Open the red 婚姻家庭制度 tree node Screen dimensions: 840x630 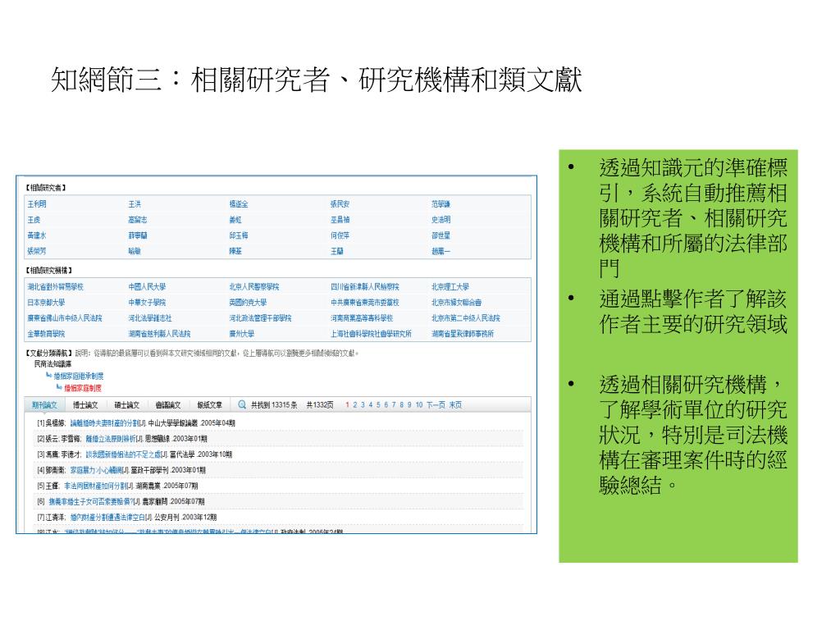[x=83, y=388]
